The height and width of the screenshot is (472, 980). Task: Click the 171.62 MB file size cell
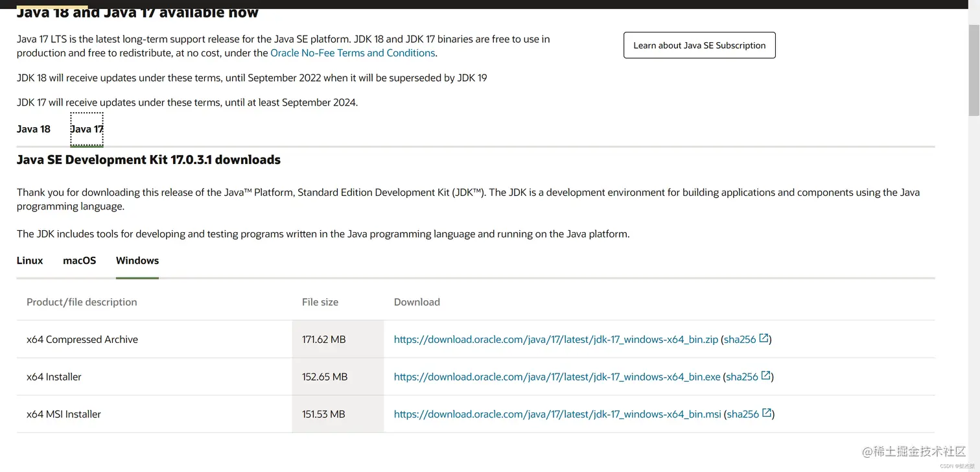coord(338,339)
